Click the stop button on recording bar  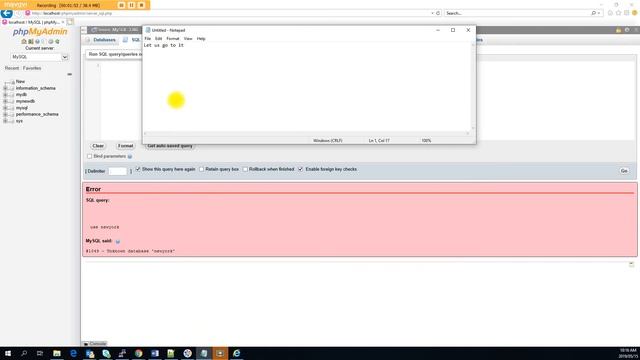[141, 5]
